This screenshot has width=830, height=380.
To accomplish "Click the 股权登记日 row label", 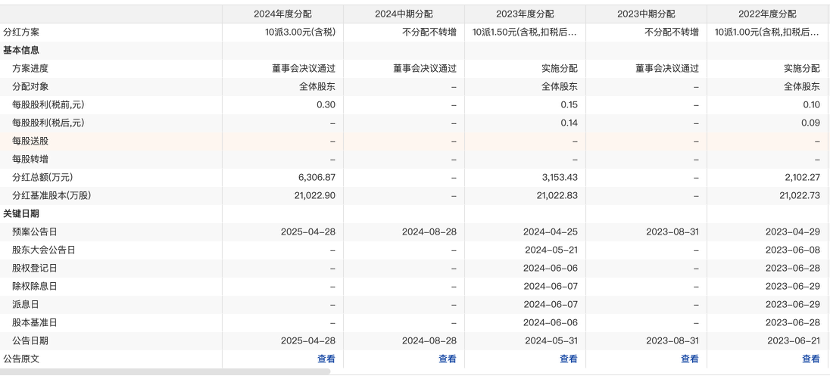I will [x=35, y=268].
